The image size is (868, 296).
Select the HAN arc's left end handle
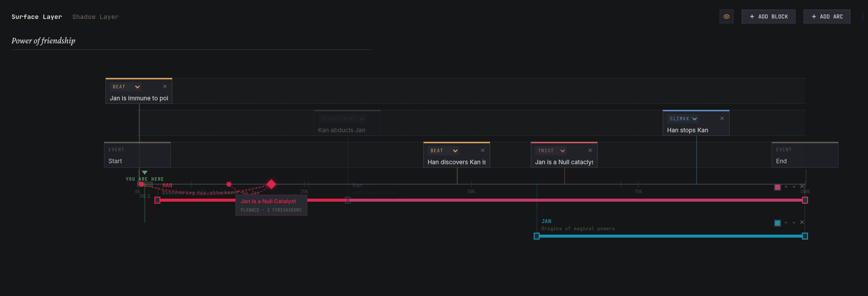157,200
